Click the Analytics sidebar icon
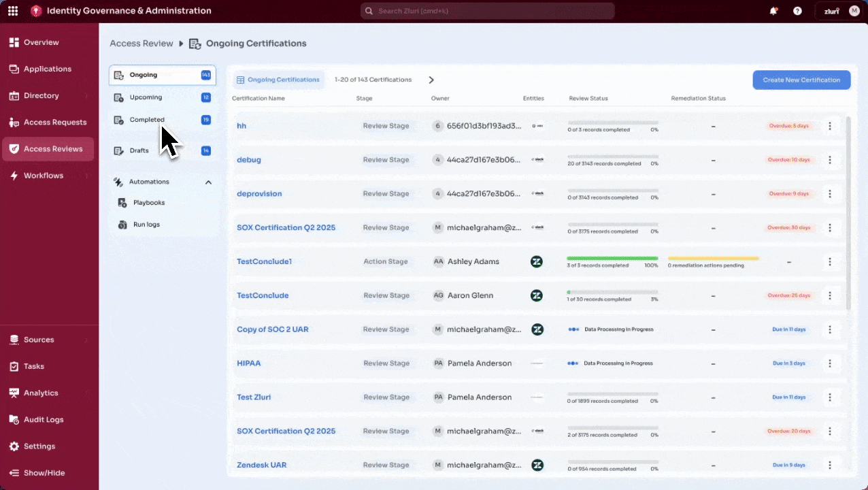 pyautogui.click(x=14, y=393)
